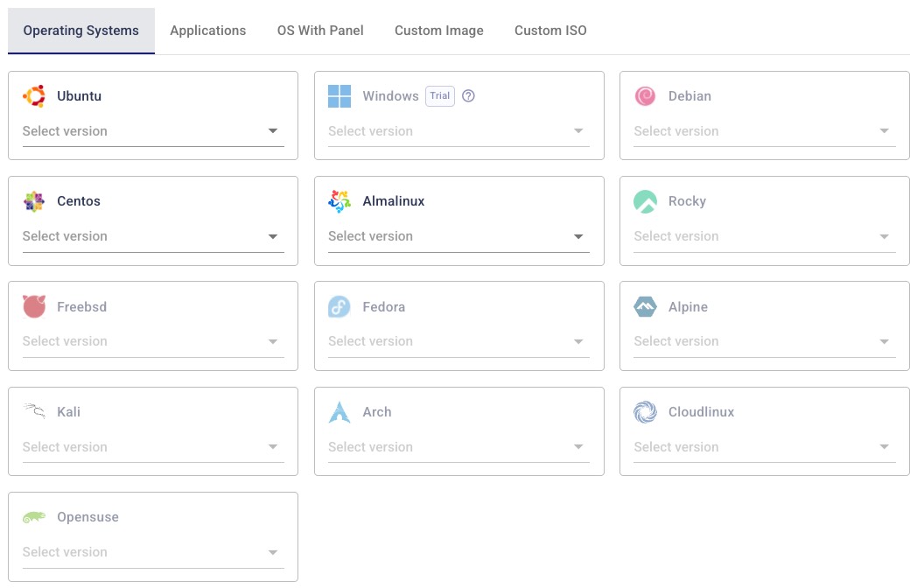This screenshot has width=917, height=588.
Task: Choose a version for Fedora
Action: click(458, 341)
